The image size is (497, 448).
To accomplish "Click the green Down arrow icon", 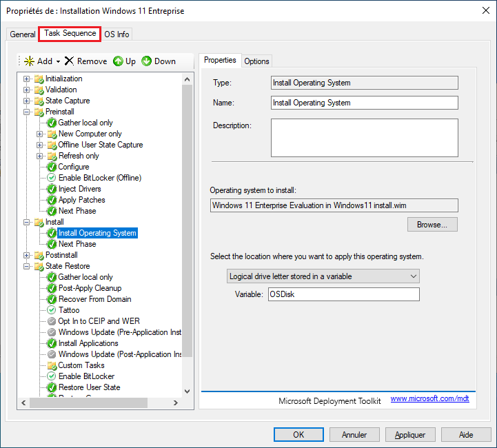I will click(147, 61).
